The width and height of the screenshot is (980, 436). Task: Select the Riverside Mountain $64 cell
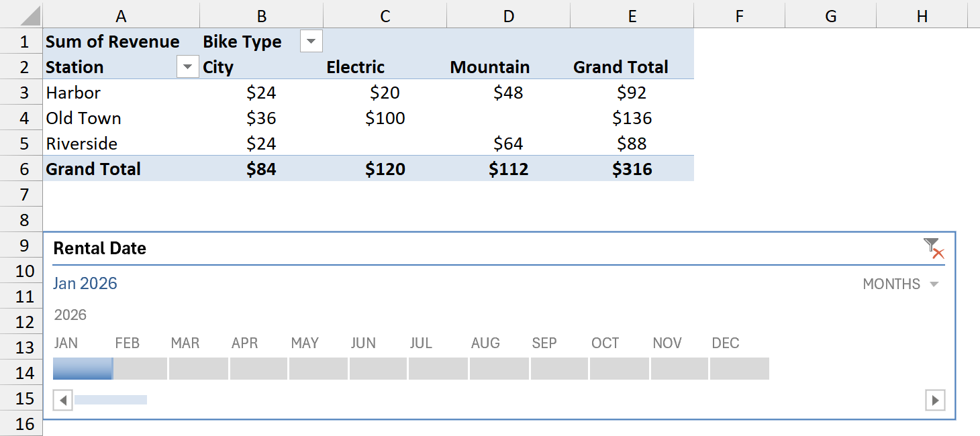click(x=509, y=144)
